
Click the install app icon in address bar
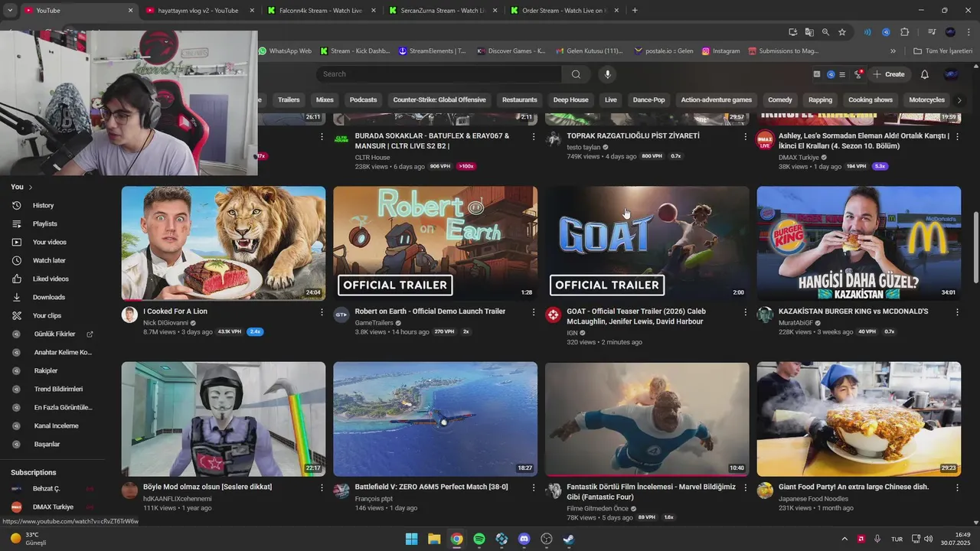coord(793,32)
